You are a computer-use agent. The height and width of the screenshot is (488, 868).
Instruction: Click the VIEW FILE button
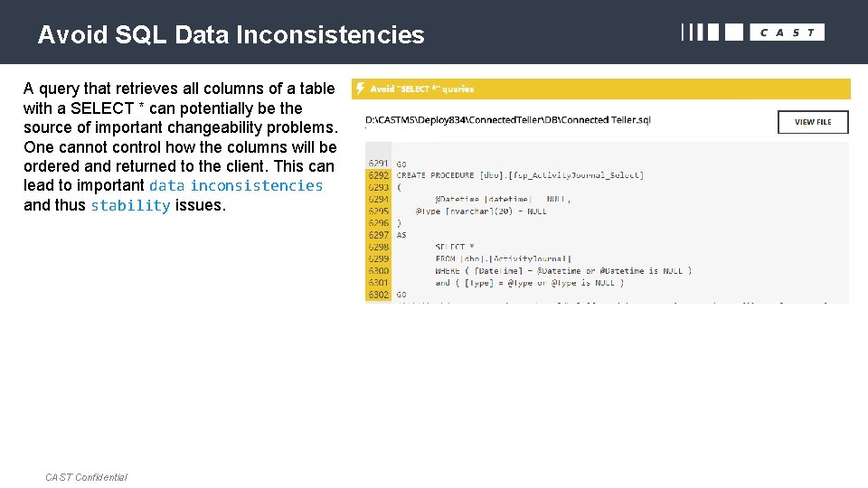pos(812,122)
